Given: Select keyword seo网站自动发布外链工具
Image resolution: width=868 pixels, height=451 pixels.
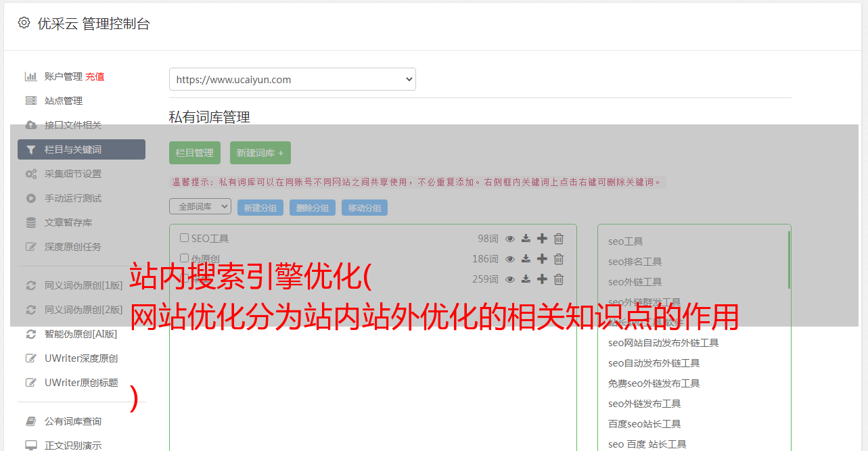Looking at the screenshot, I should tap(664, 343).
